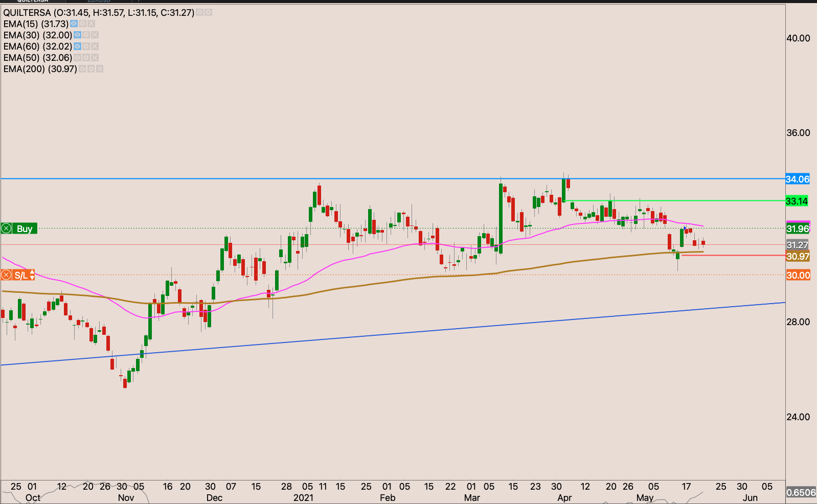Select the green 33.14 level price tag

click(x=797, y=201)
